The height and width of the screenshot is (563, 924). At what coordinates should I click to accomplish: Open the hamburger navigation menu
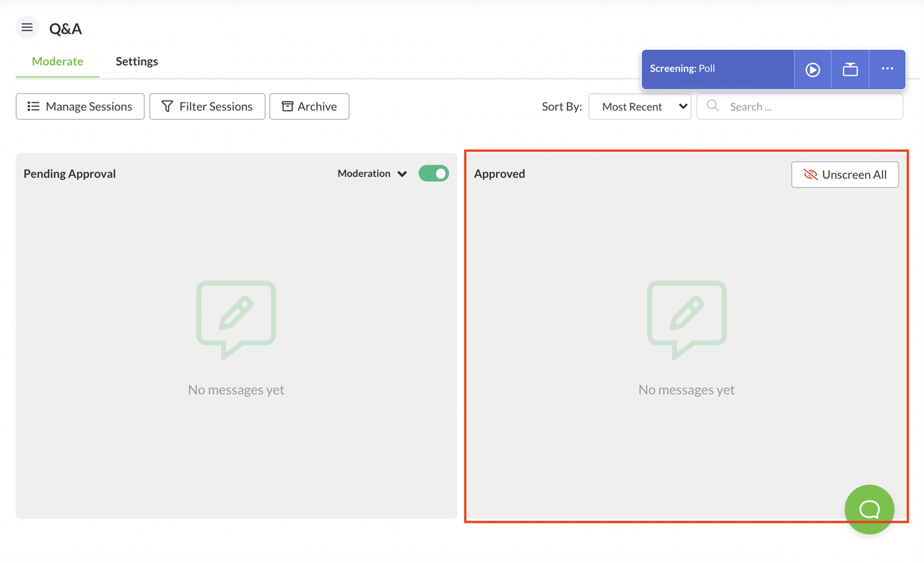[27, 27]
